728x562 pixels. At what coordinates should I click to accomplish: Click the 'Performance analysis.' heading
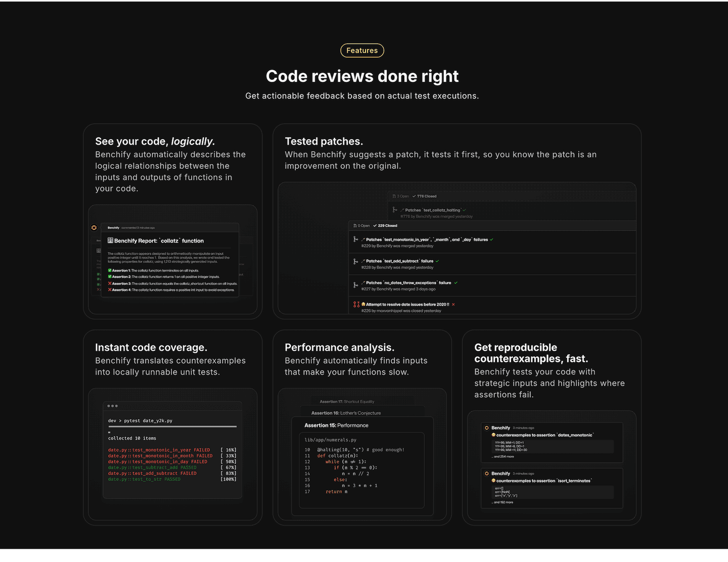tap(340, 348)
